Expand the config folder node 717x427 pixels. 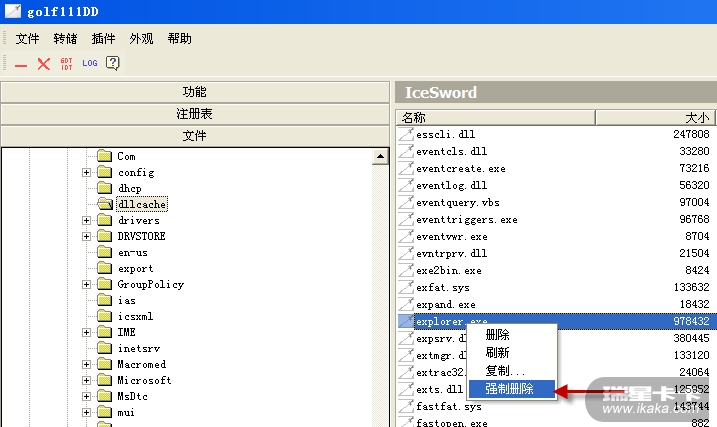[86, 172]
